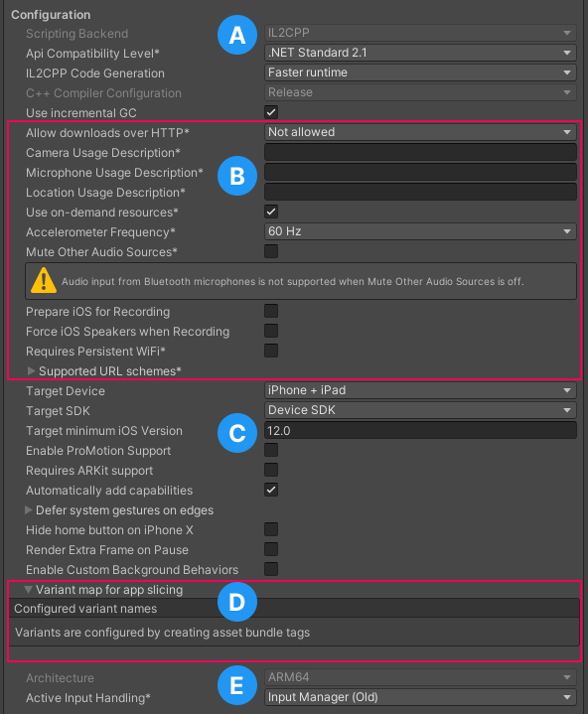Open IL2CPP Code Generation dropdown
588x714 pixels.
click(x=420, y=72)
